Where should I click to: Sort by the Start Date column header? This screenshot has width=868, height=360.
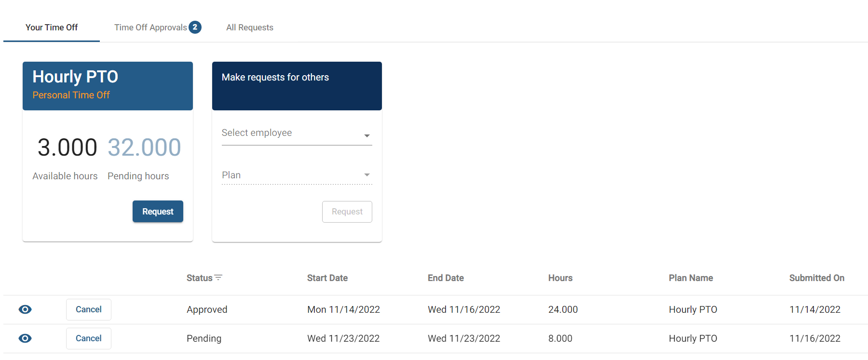[327, 278]
